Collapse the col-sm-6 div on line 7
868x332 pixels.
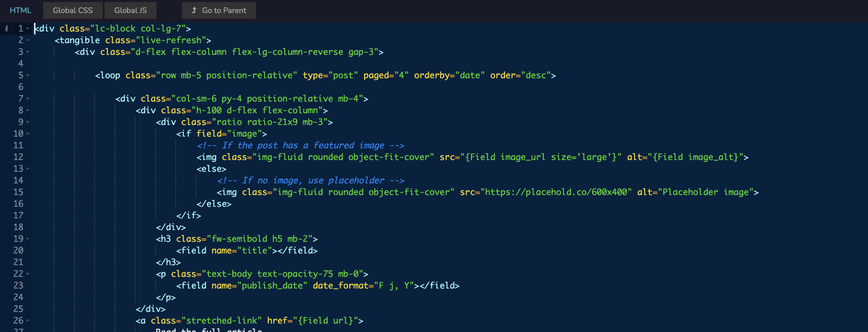pyautogui.click(x=28, y=99)
